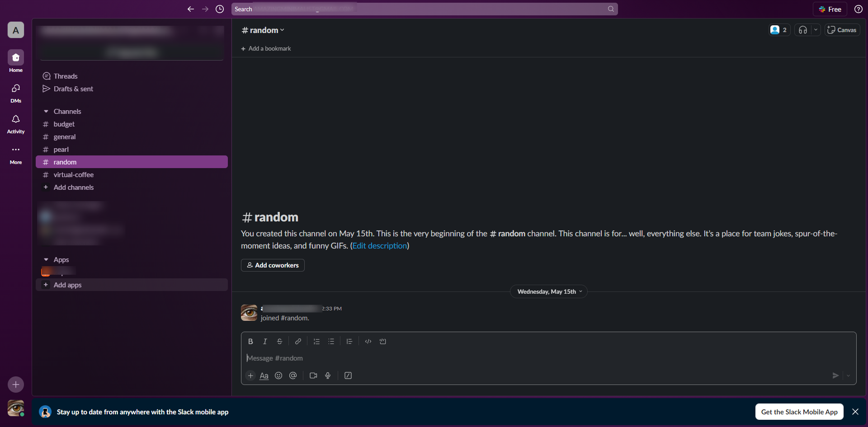Open the Wednesday, May 15th date dropdown
Screen dimensions: 868x427
tap(549, 291)
